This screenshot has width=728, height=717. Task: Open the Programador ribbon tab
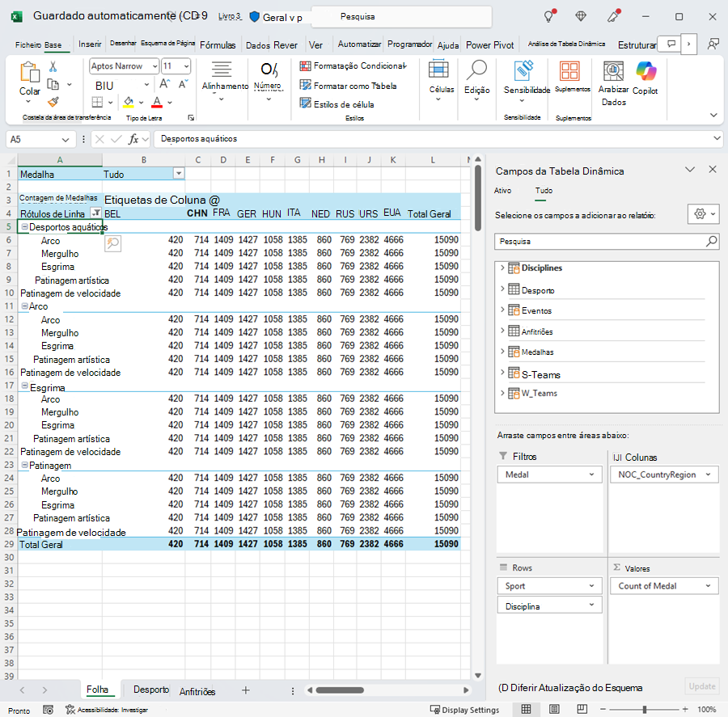coord(410,44)
